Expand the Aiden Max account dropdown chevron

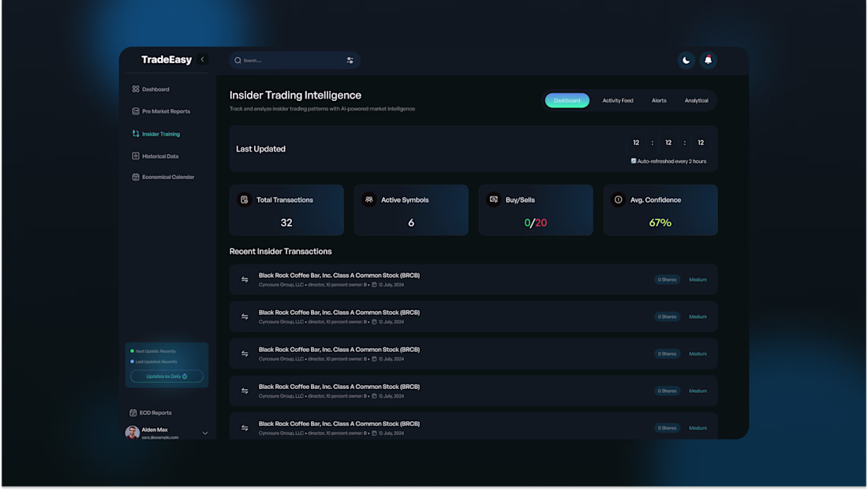click(205, 433)
